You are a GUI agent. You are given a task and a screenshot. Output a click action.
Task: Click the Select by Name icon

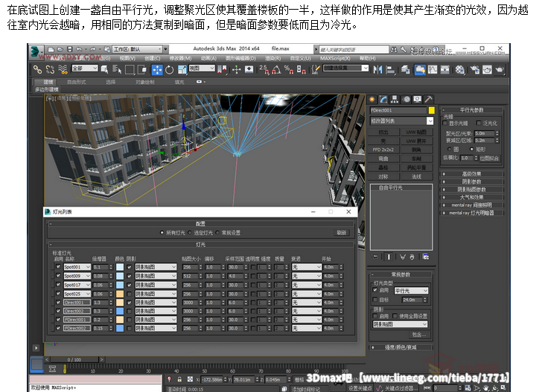coord(117,70)
